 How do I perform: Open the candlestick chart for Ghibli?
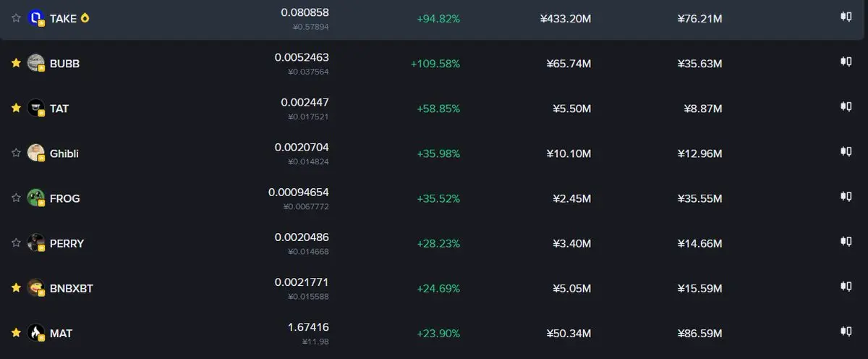click(845, 151)
